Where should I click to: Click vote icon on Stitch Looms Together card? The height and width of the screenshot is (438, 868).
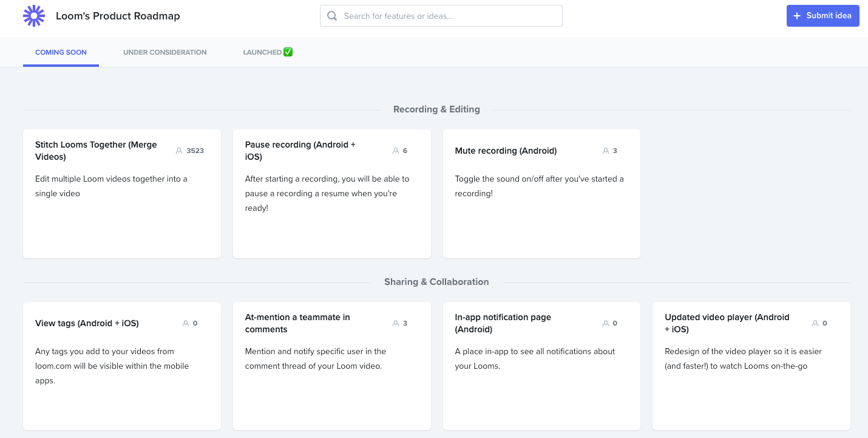[x=179, y=151]
